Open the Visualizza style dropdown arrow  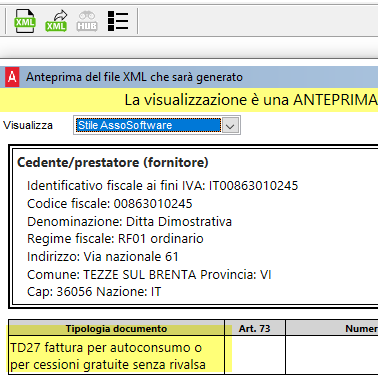click(230, 125)
